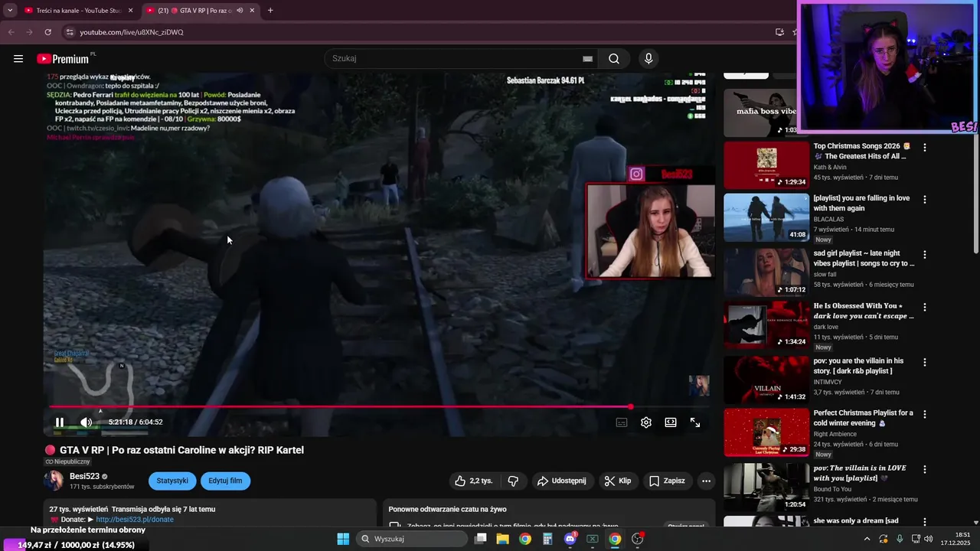Open options for sad girl playlist video
This screenshot has height=551, width=980.
coord(925,255)
